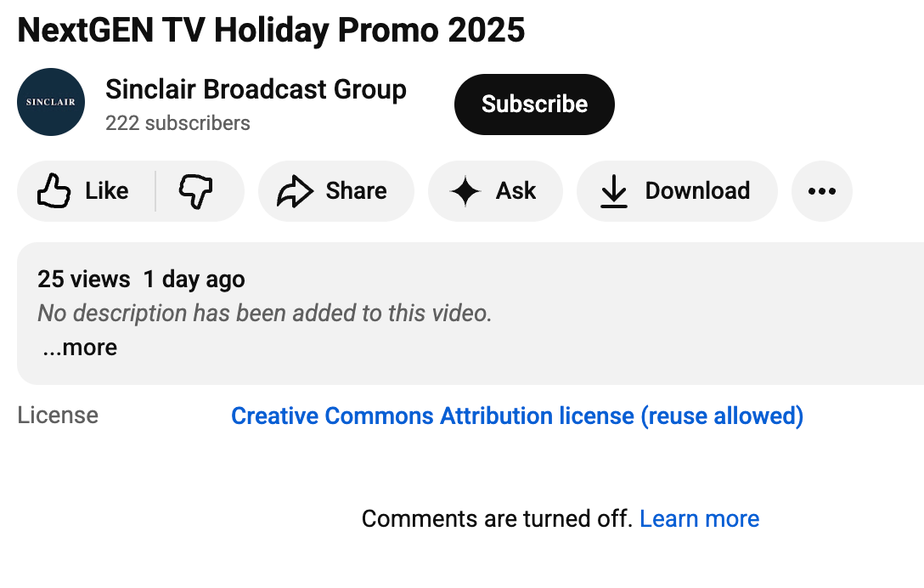Click the NextGEN TV Holiday Promo 2025 title
924x588 pixels.
(x=271, y=30)
